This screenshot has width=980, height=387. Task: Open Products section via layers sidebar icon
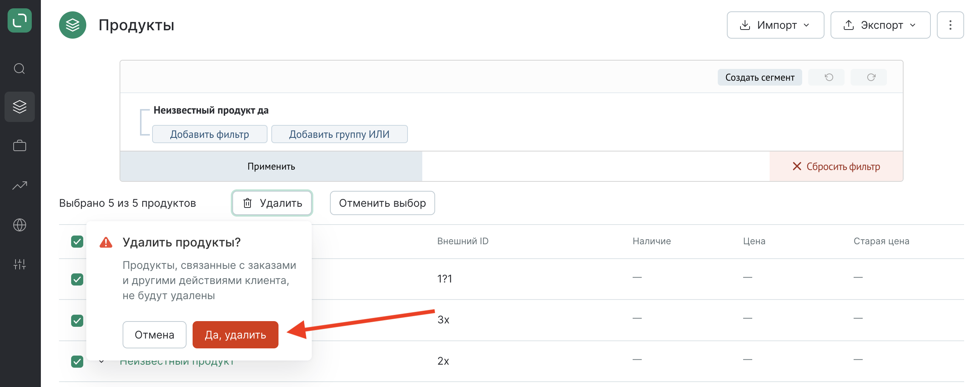click(19, 107)
